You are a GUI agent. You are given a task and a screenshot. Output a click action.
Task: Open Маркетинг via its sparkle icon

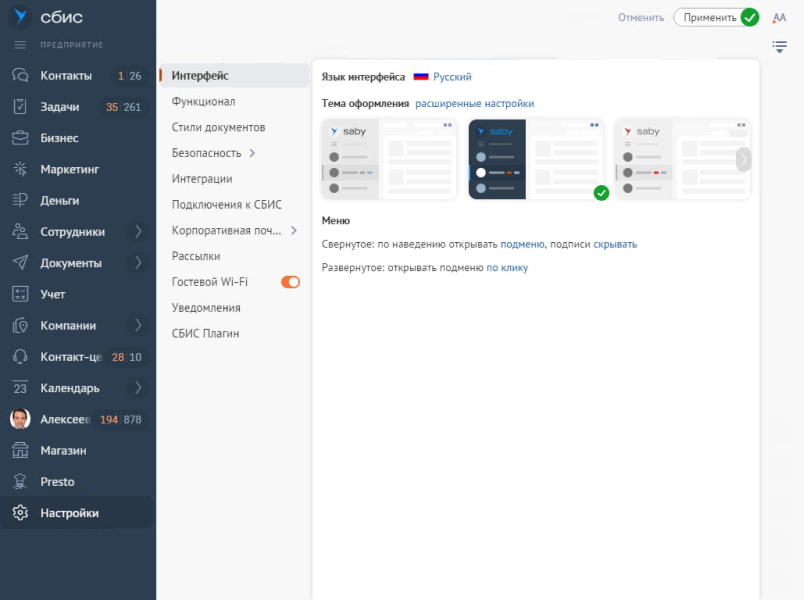[20, 169]
